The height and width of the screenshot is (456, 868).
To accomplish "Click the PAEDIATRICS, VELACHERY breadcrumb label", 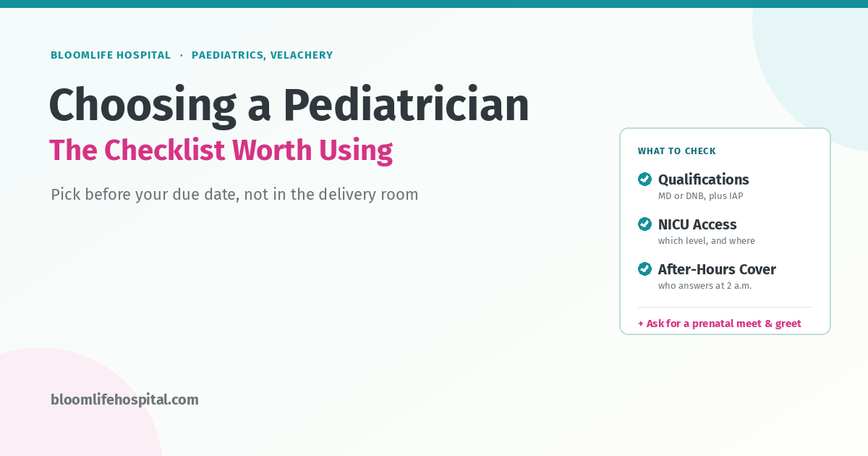I will (x=262, y=55).
